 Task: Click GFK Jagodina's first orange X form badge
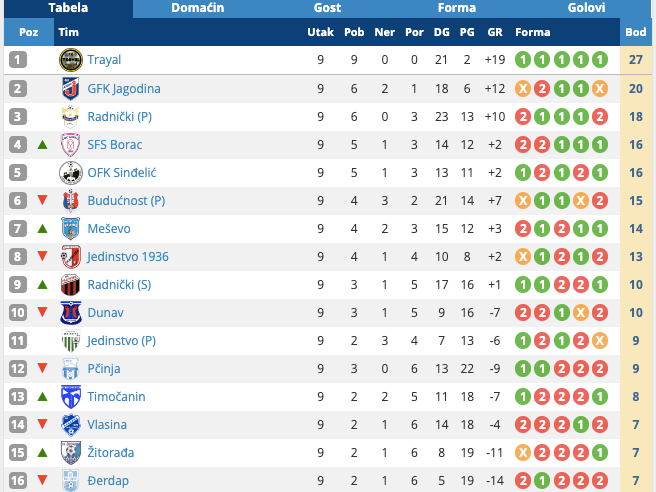(523, 88)
